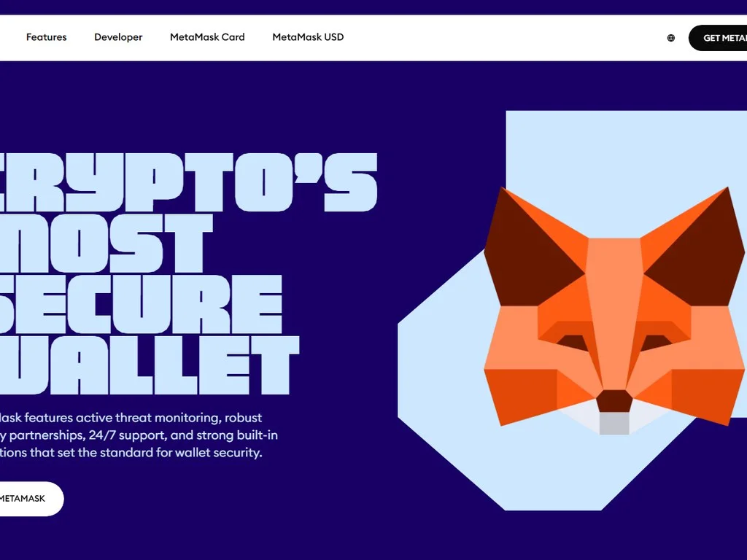Open the globe language selector
The height and width of the screenshot is (560, 747).
point(671,38)
